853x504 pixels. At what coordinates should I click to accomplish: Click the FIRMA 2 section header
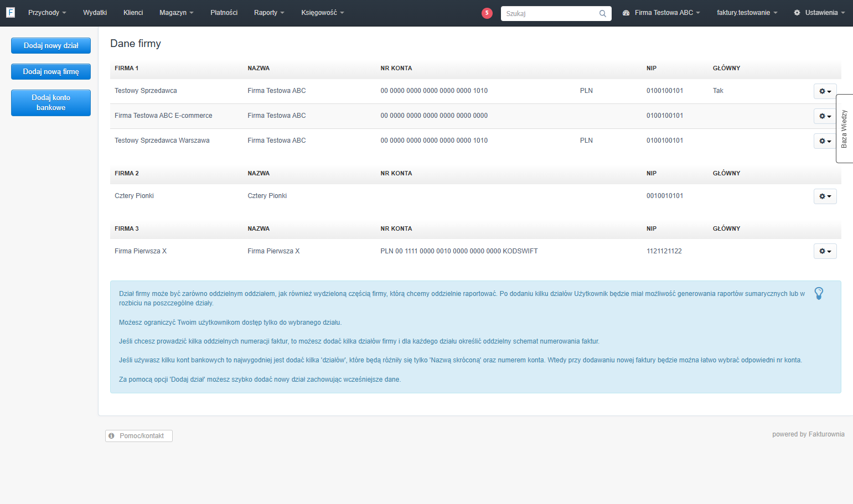pyautogui.click(x=127, y=173)
